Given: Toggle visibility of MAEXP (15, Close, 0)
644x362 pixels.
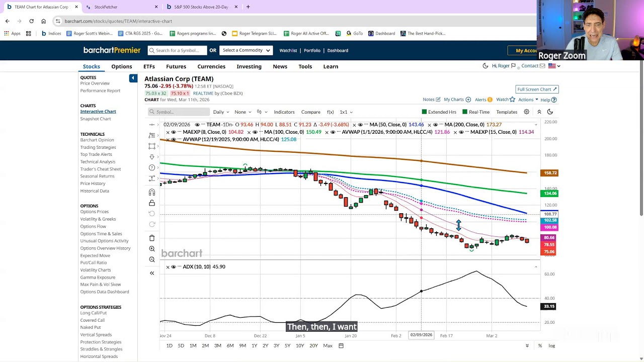Looking at the screenshot, I should pos(461,132).
